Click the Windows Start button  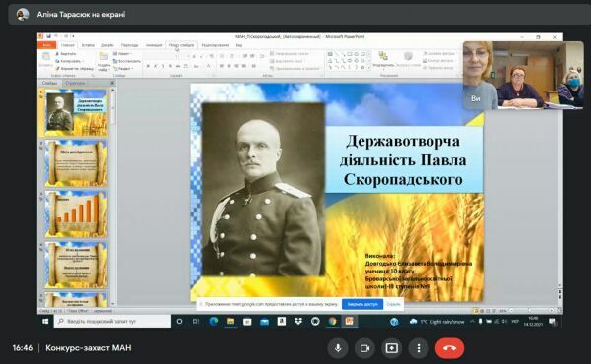point(45,321)
